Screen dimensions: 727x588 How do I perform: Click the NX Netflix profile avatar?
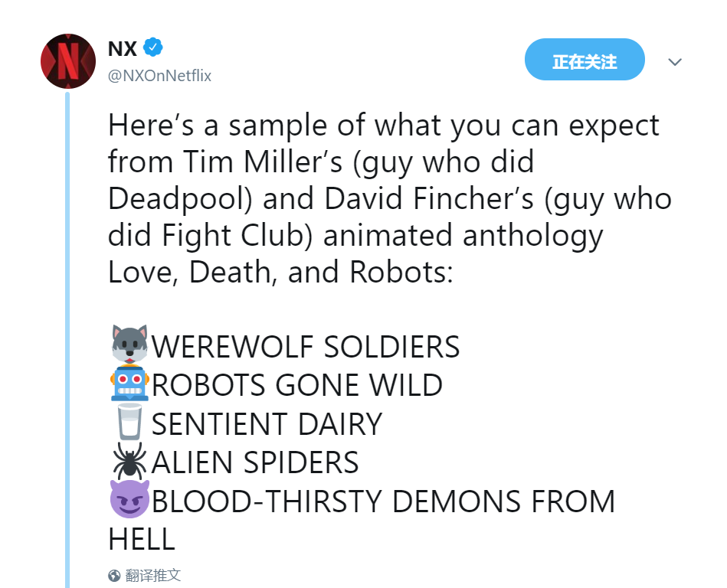pos(67,61)
